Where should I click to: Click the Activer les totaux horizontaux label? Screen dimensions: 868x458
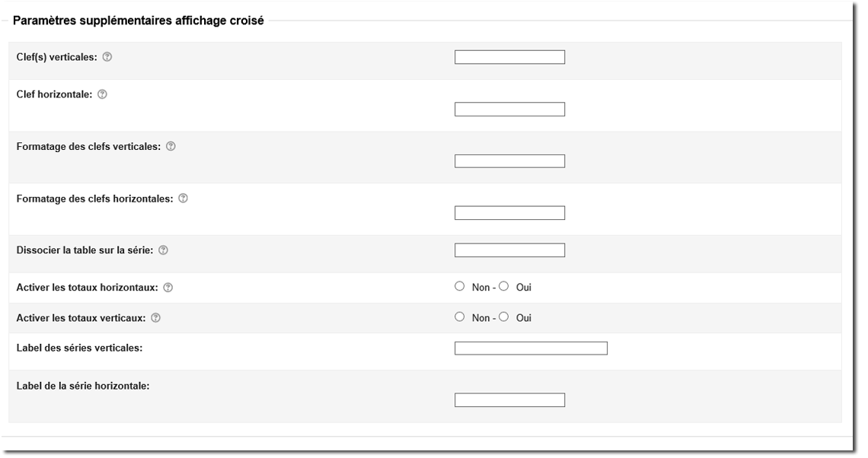[x=87, y=288]
